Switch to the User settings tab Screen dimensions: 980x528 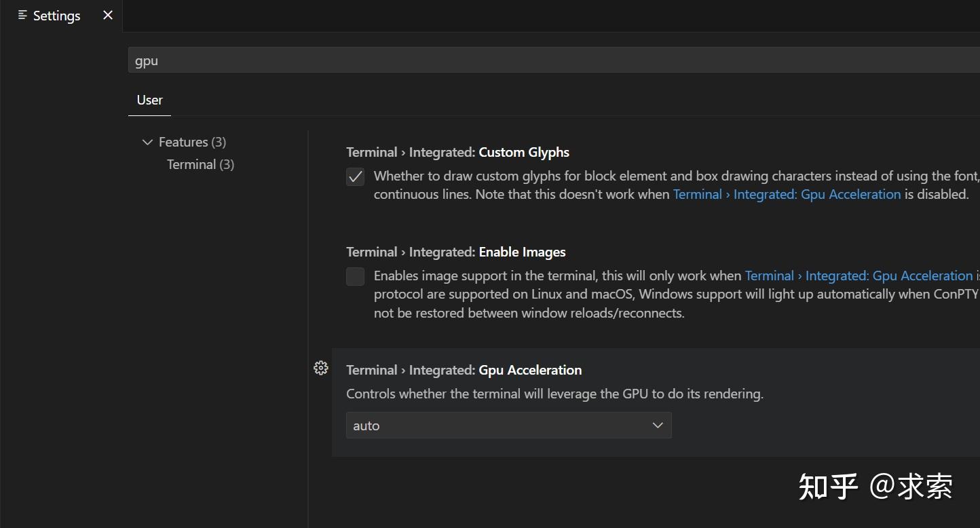pyautogui.click(x=149, y=100)
